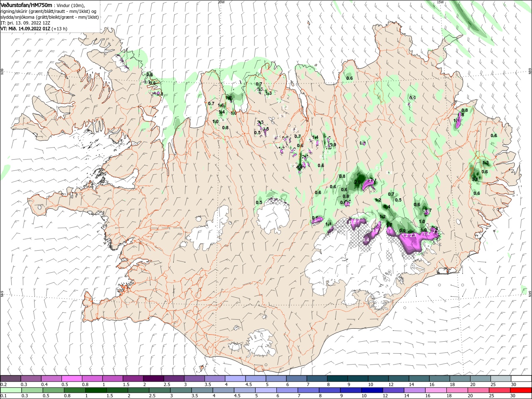Click the '20W' longitude label at the top edge
The height and width of the screenshot is (399, 532).
pos(221,2)
